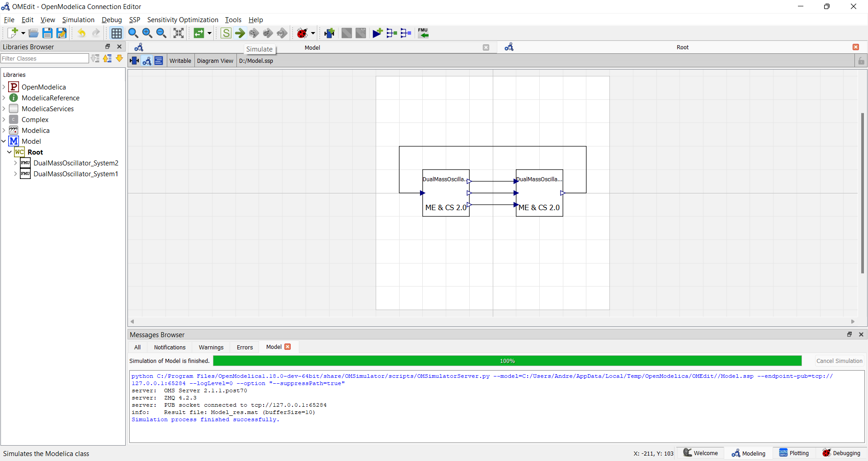Toggle grid lines in the toolbar
This screenshot has width=868, height=461.
pyautogui.click(x=116, y=33)
